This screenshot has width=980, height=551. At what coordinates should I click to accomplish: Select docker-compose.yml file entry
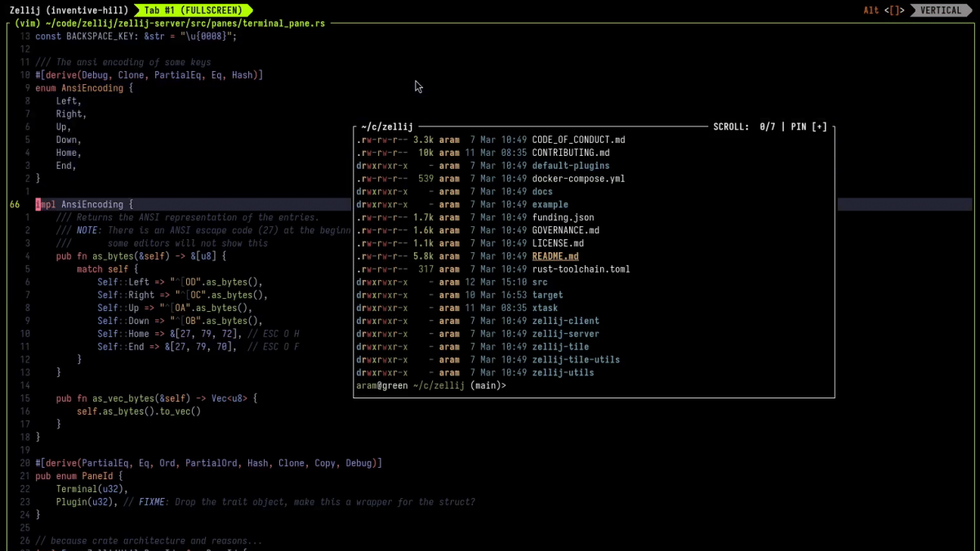[x=578, y=179]
